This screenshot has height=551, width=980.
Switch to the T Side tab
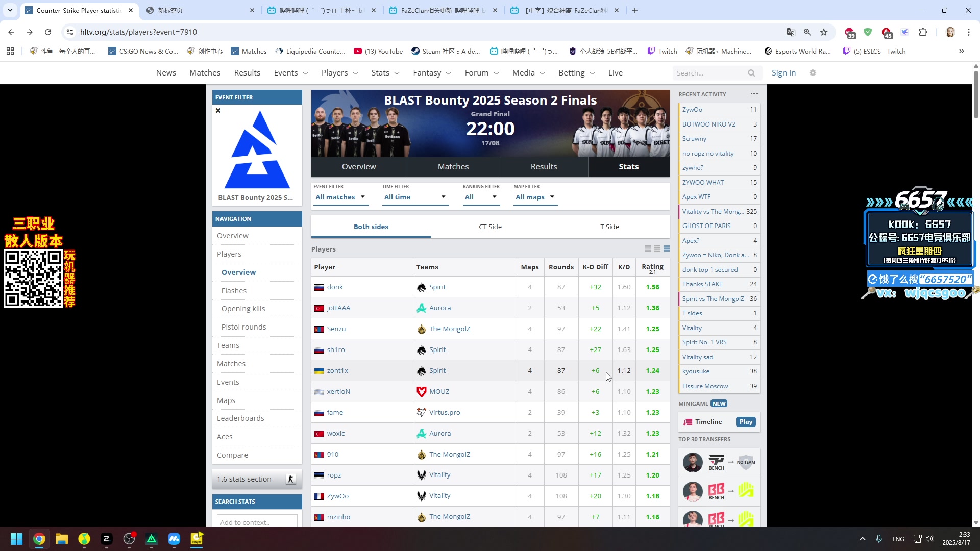click(x=609, y=227)
